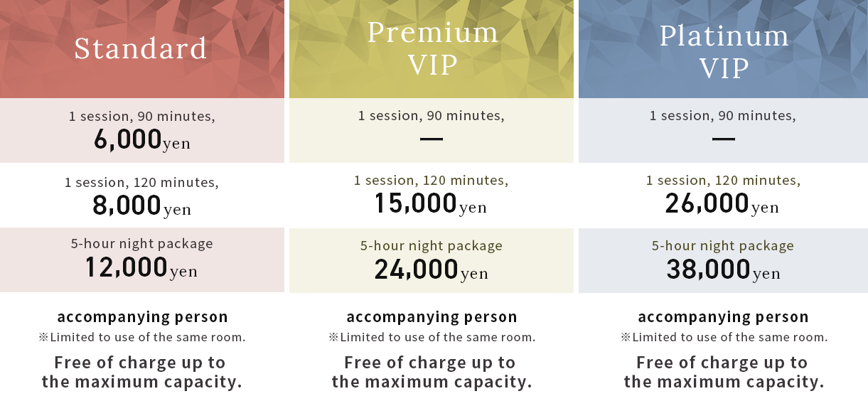Choose the 38,000 yen night package

pyautogui.click(x=723, y=270)
